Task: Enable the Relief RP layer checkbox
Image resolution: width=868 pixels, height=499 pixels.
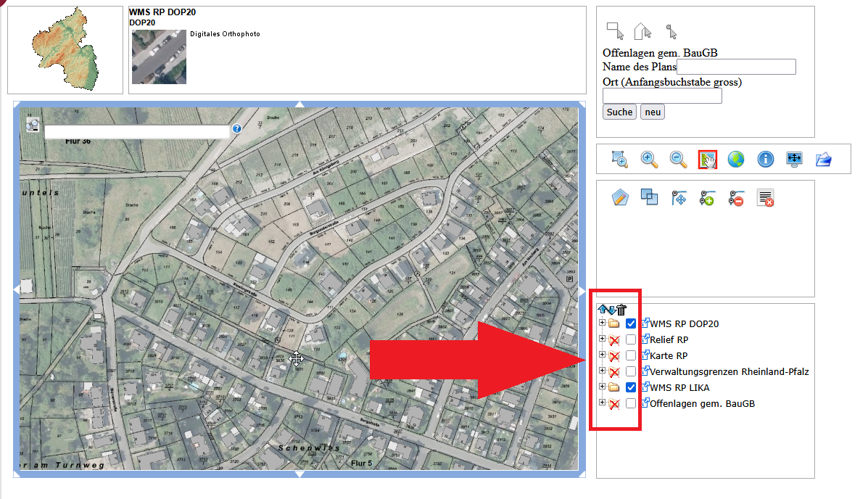Action: (631, 339)
